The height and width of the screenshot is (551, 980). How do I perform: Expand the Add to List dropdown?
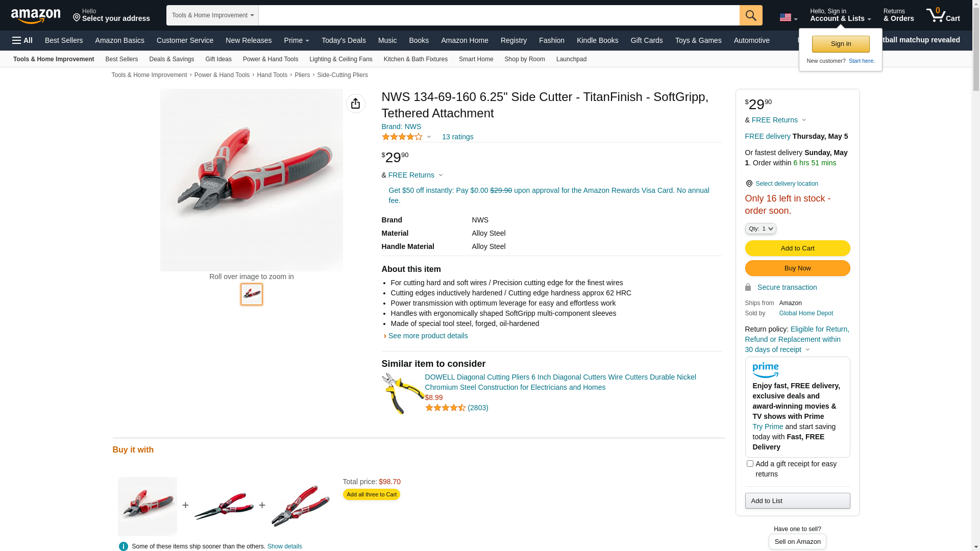point(797,500)
